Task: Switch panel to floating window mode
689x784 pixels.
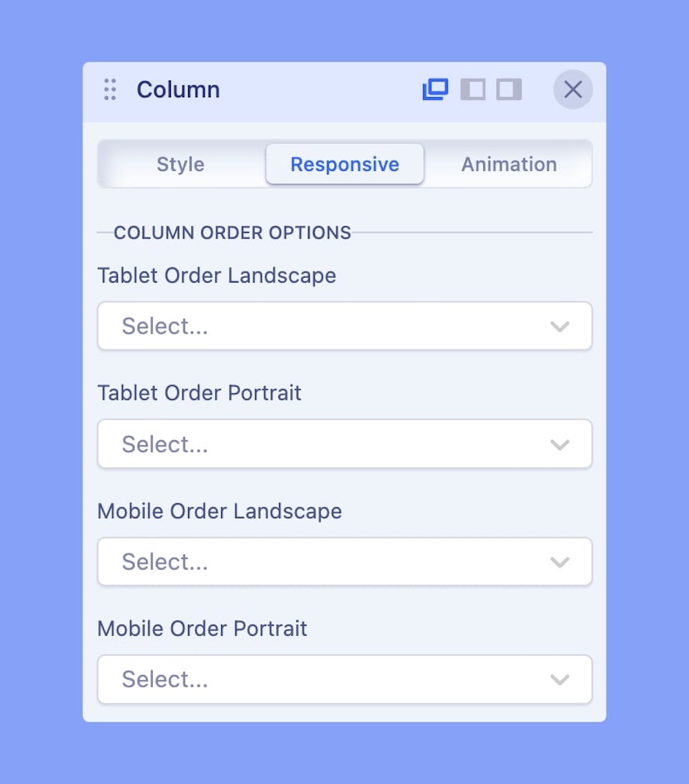Action: [x=435, y=90]
